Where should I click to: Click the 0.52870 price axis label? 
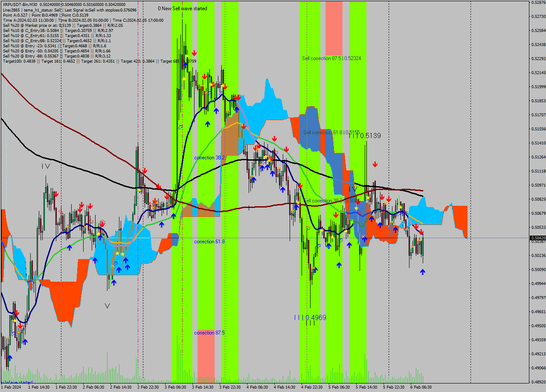539,3
